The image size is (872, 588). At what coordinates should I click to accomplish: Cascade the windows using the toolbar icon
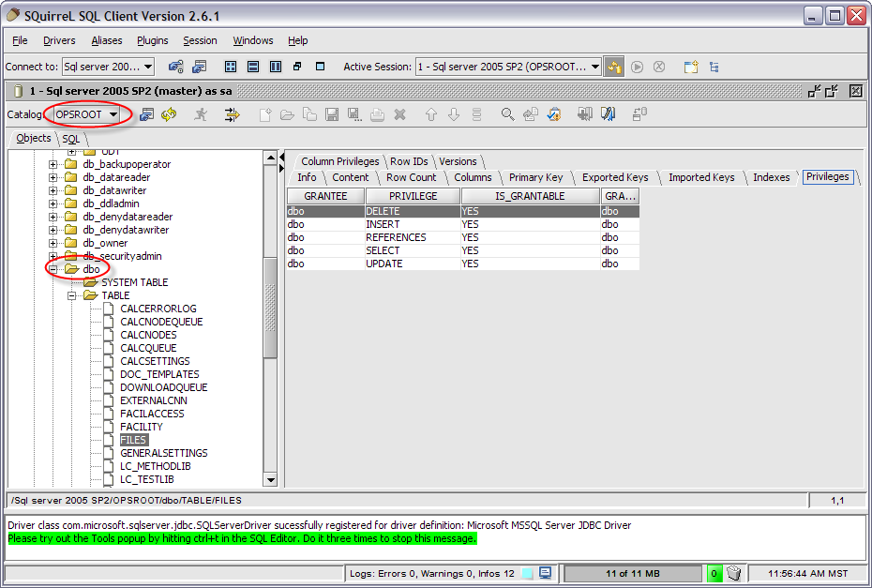(297, 67)
